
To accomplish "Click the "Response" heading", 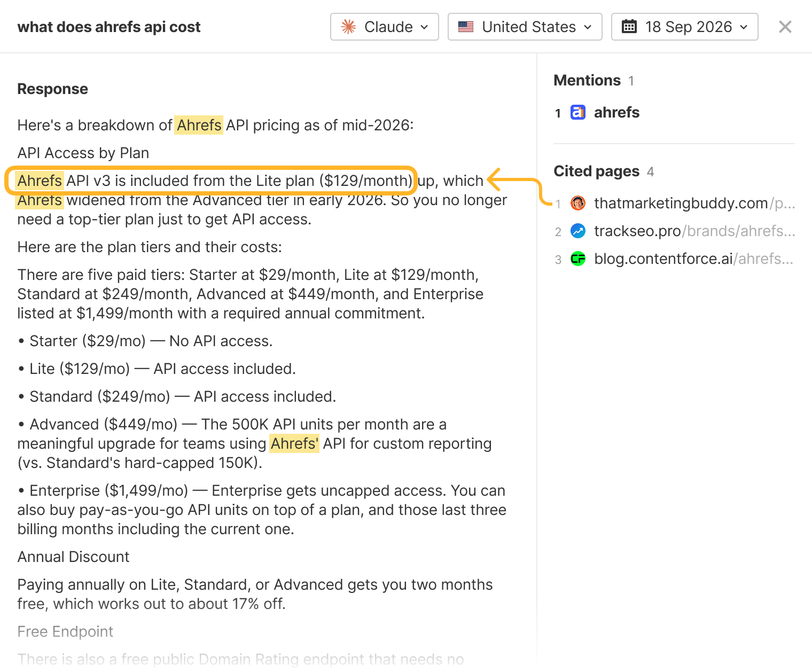I will click(x=53, y=89).
